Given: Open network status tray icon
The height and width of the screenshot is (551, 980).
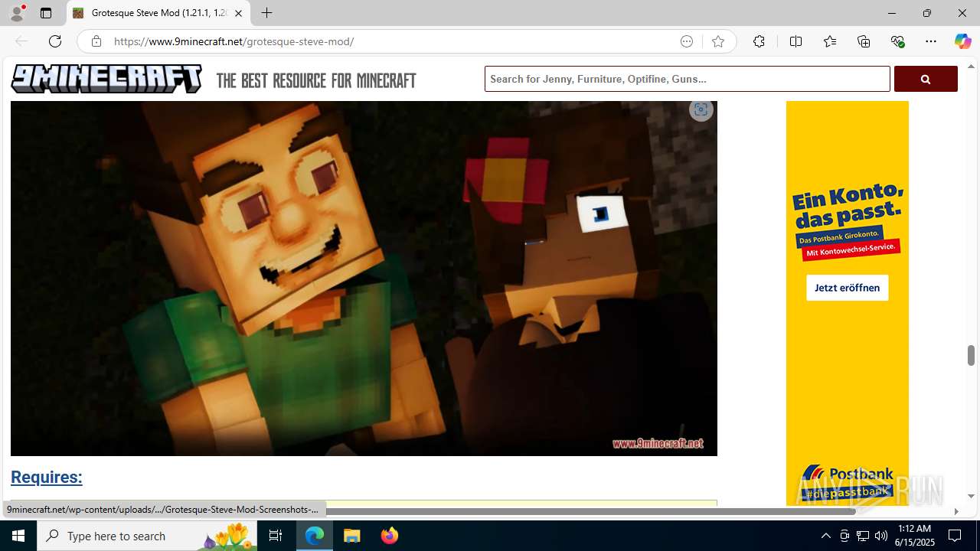Looking at the screenshot, I should pos(863,536).
